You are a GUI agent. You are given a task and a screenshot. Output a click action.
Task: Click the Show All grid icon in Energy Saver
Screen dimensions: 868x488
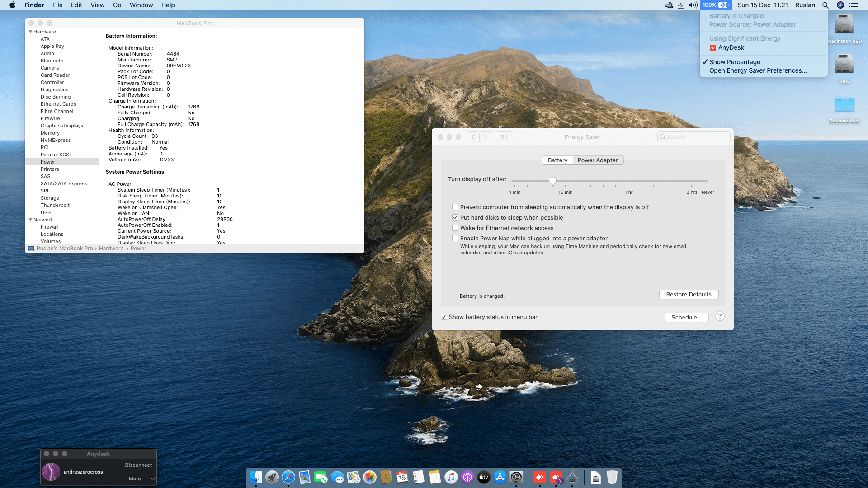tap(504, 137)
